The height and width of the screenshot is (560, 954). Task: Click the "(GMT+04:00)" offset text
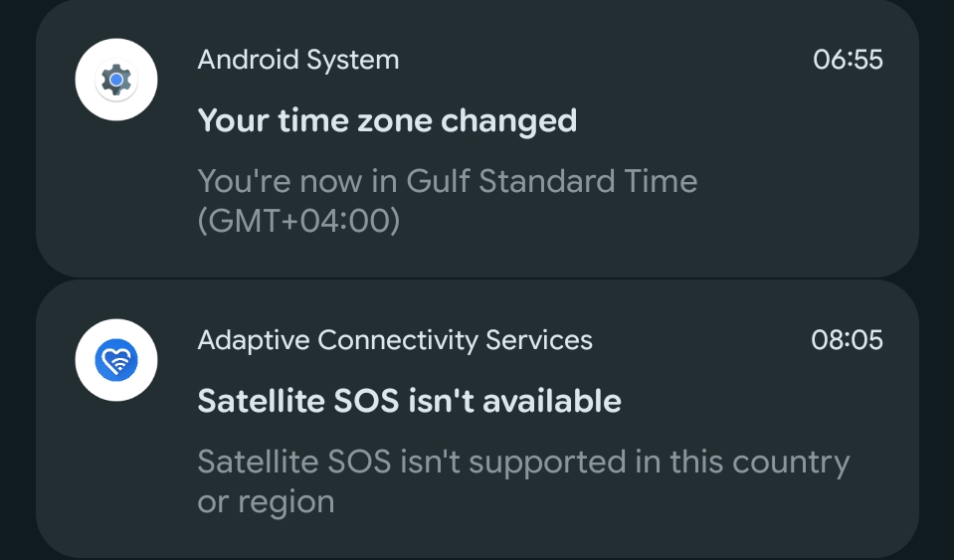click(x=298, y=221)
